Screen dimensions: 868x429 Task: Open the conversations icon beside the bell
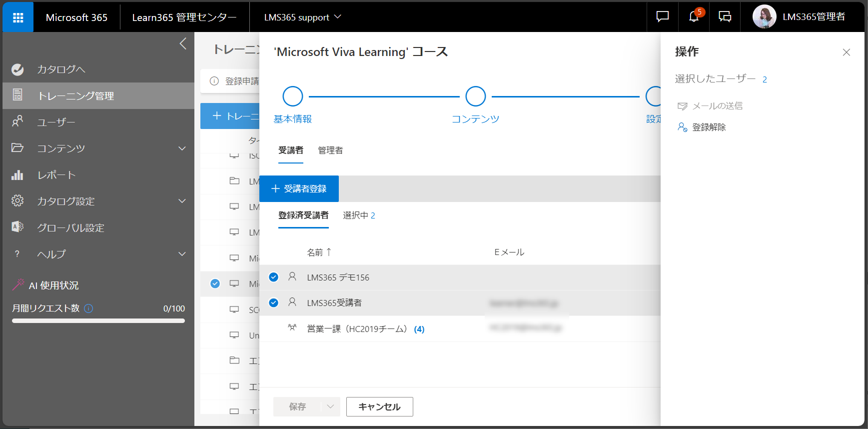pos(725,17)
